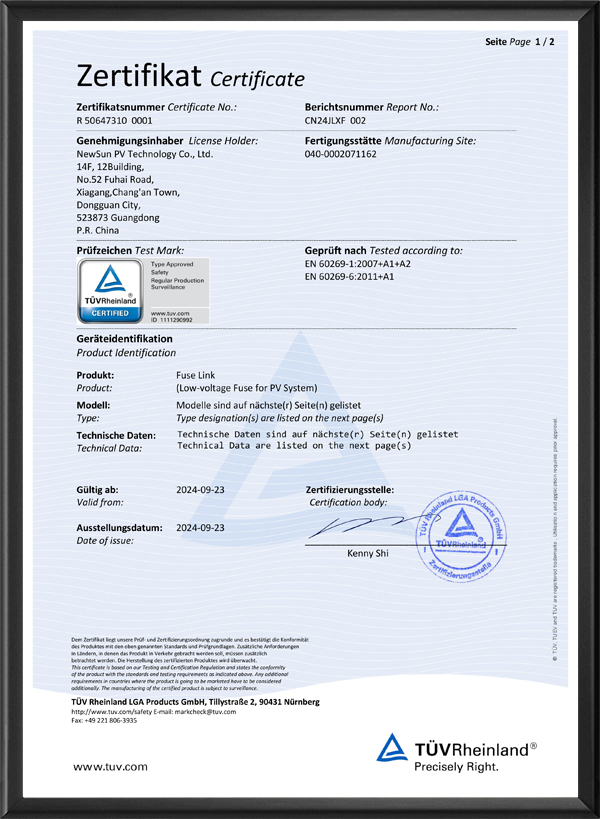Click the Fuse Link product name

tap(195, 376)
